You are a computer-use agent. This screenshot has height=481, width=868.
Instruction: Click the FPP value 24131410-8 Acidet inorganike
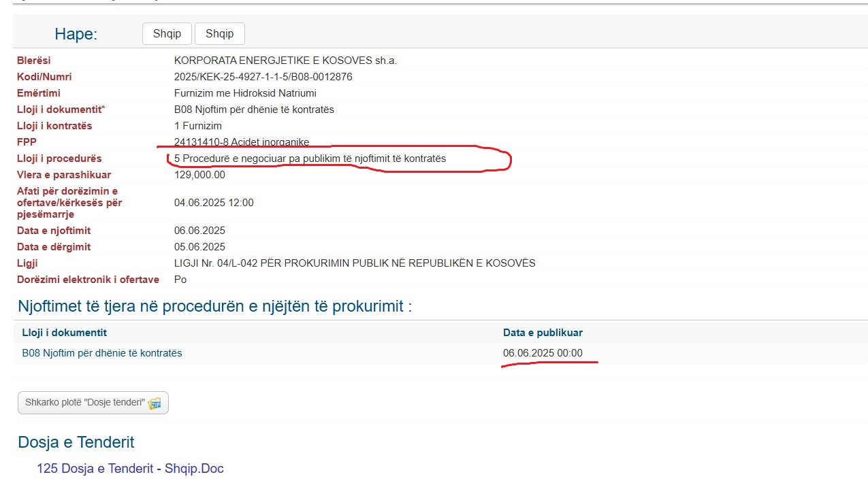(x=242, y=142)
